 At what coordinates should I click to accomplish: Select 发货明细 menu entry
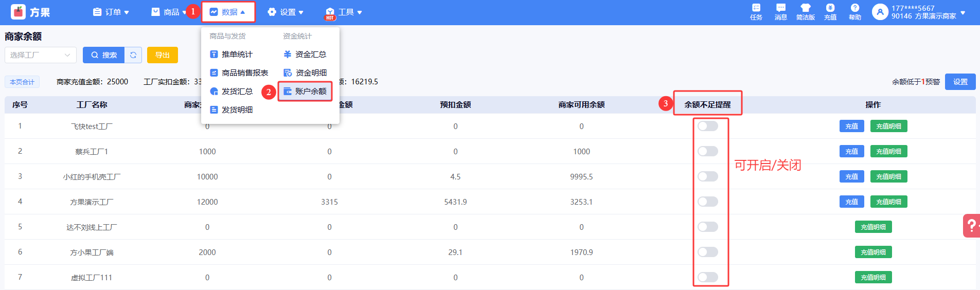click(237, 110)
